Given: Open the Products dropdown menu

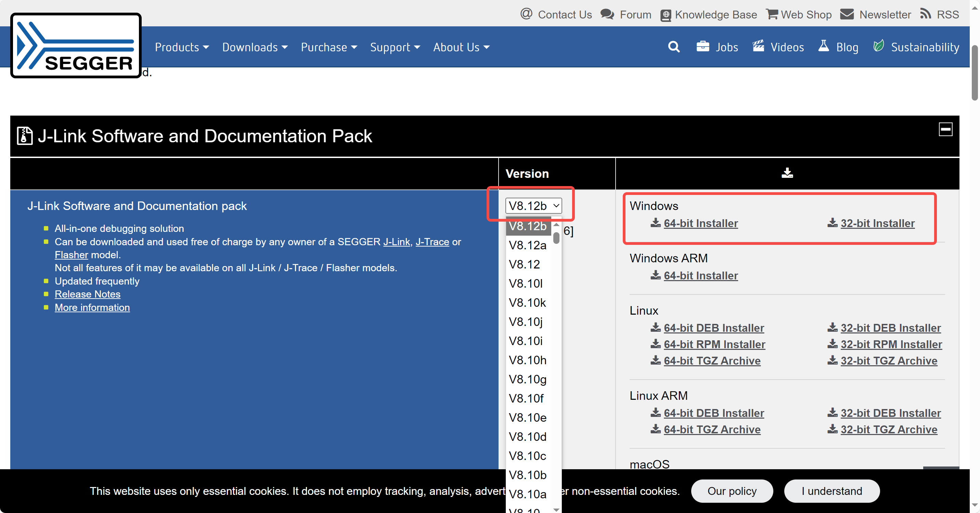Looking at the screenshot, I should point(182,47).
